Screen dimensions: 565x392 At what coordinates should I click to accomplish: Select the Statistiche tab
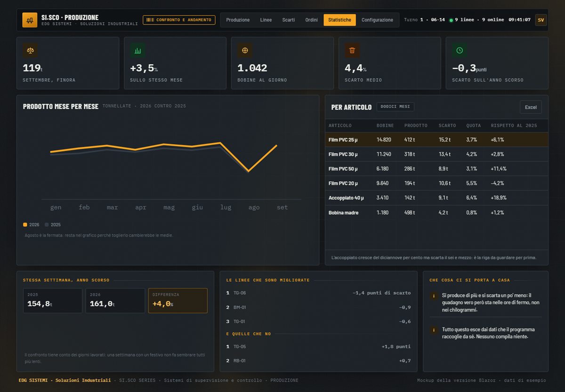[x=339, y=20]
